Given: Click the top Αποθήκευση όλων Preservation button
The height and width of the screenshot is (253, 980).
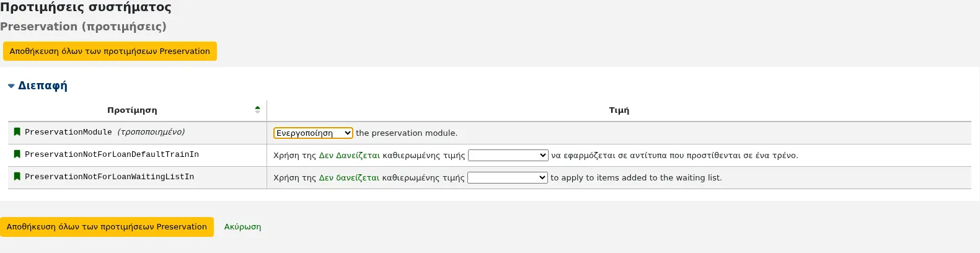Looking at the screenshot, I should [110, 51].
